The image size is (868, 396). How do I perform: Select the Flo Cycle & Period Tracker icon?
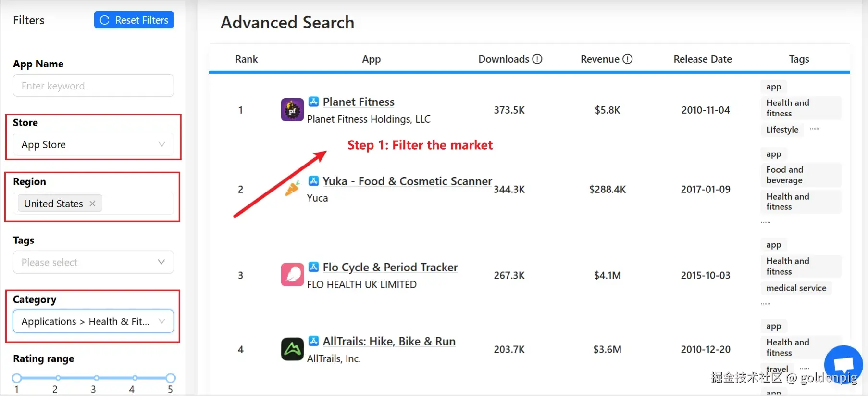pyautogui.click(x=292, y=275)
